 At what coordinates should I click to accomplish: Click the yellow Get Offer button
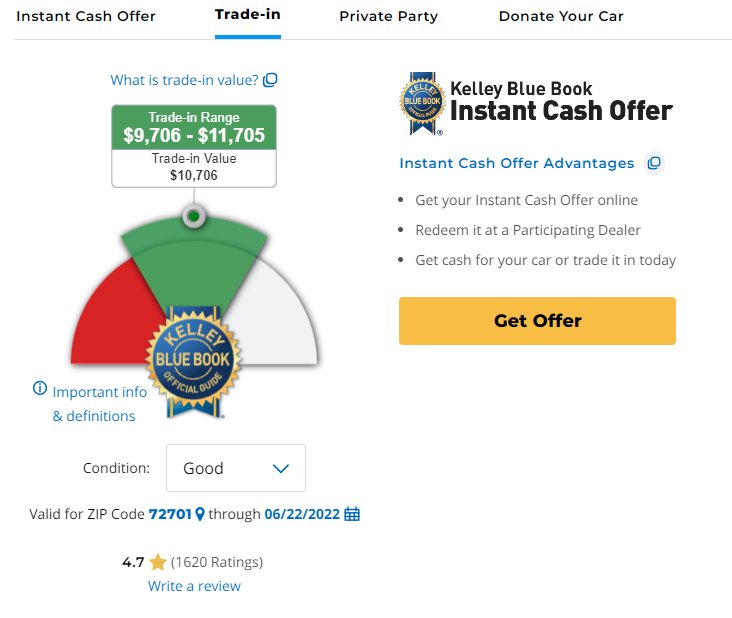[x=537, y=321]
